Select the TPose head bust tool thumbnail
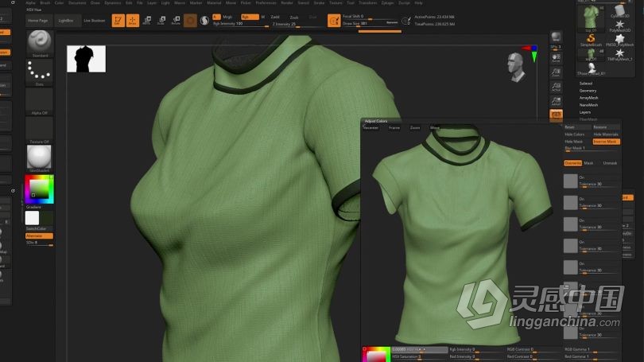Image resolution: width=644 pixels, height=362 pixels. coord(591,68)
